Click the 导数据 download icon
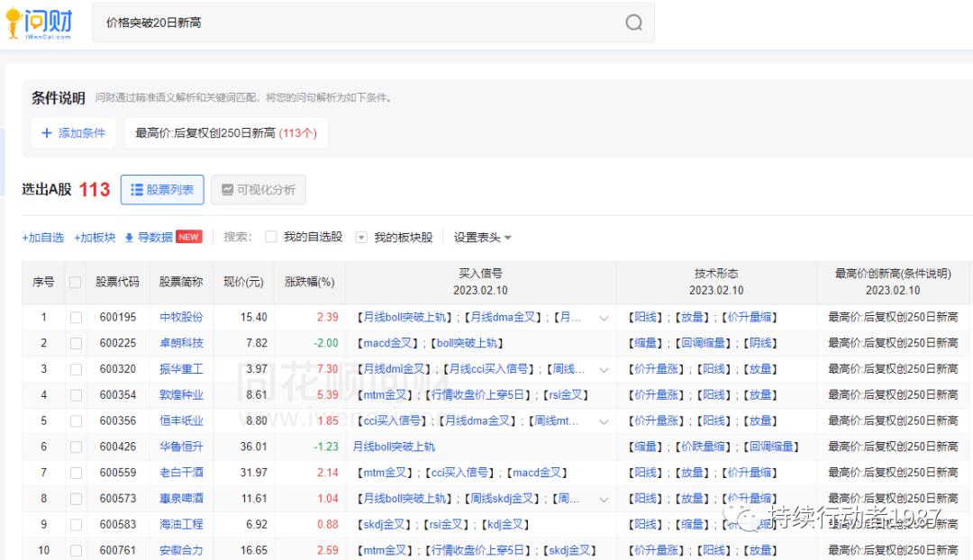 coord(129,238)
